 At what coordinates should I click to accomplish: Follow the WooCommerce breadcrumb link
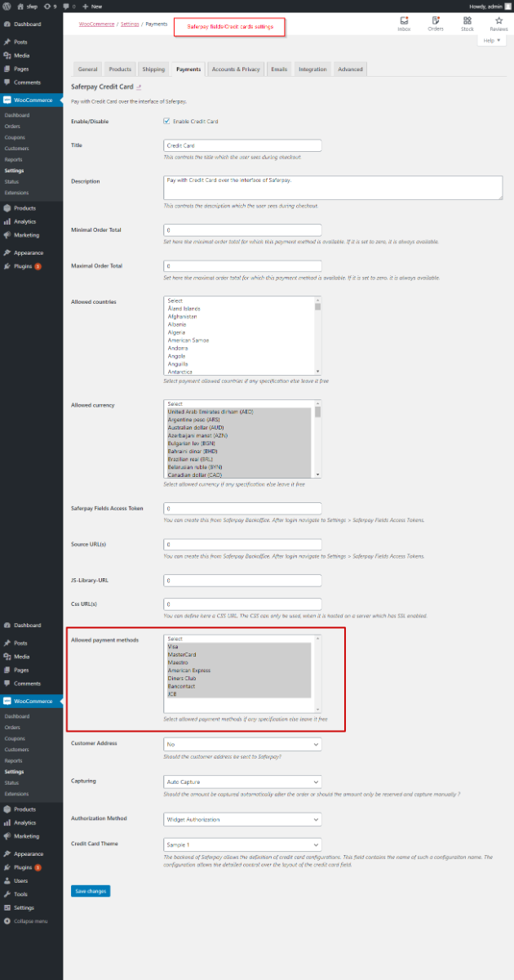97,24
